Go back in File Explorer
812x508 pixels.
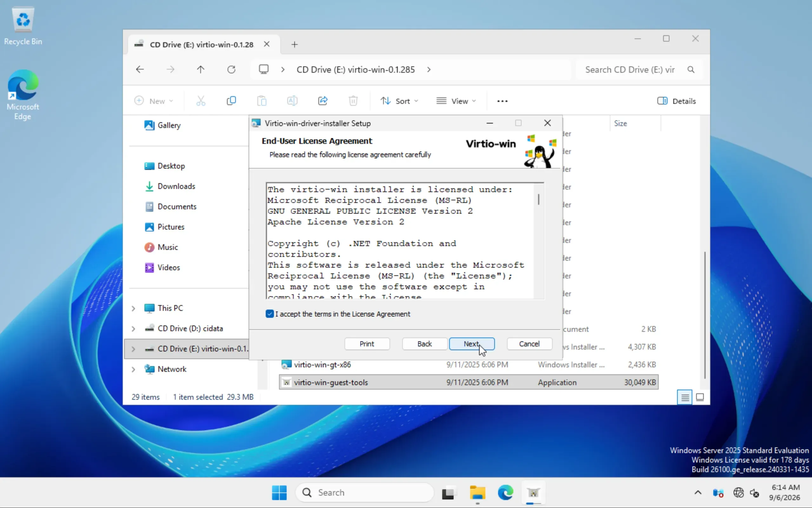point(140,70)
